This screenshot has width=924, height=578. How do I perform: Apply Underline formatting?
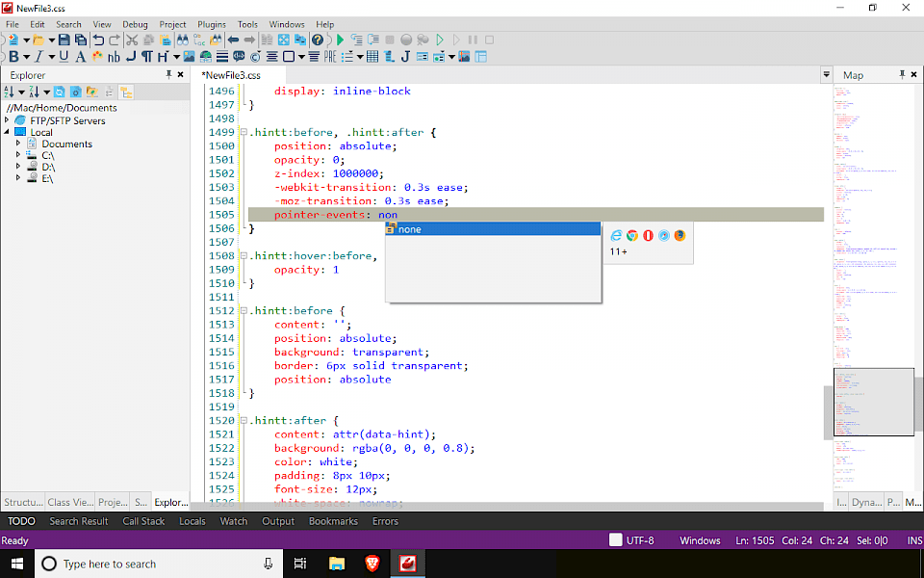pyautogui.click(x=64, y=57)
